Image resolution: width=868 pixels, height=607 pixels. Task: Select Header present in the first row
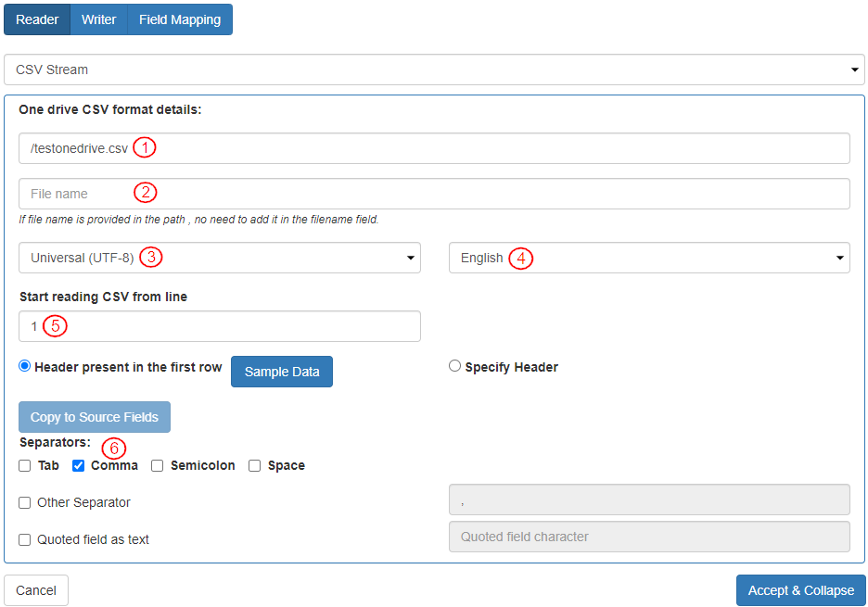click(25, 366)
